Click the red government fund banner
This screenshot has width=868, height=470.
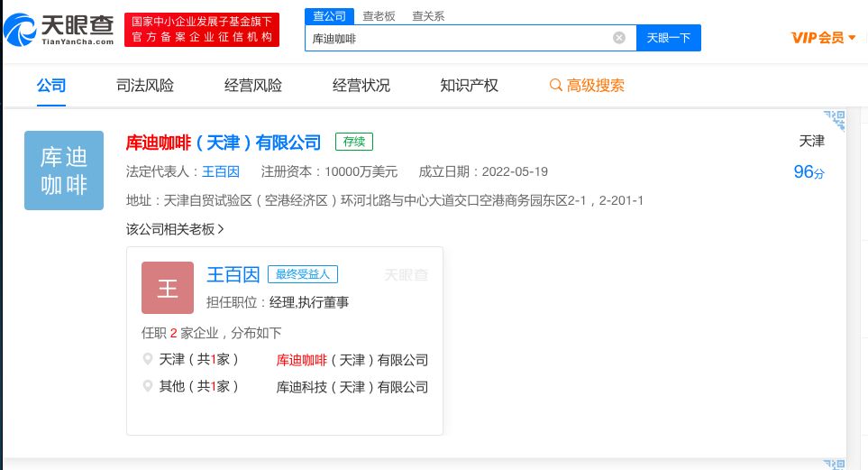pos(202,30)
